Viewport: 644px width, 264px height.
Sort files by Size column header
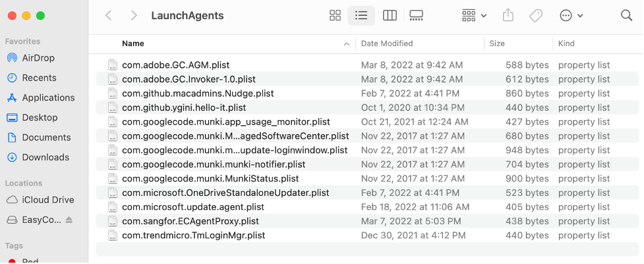(497, 44)
